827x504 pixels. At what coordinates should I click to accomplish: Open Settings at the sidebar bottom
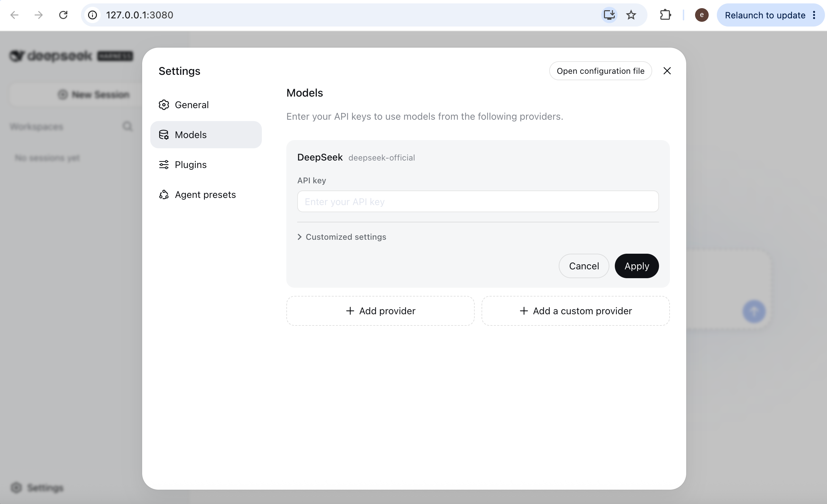coord(37,488)
